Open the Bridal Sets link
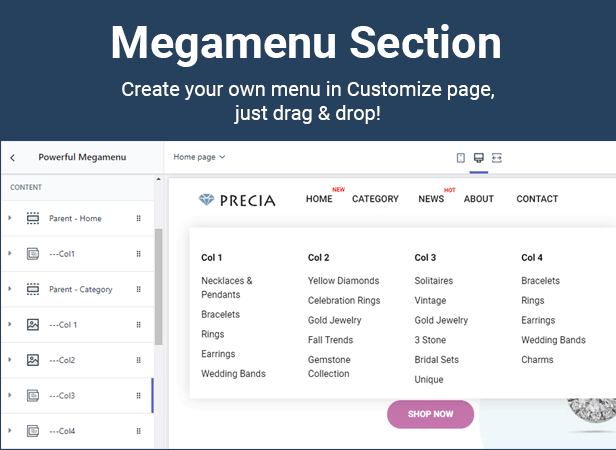The width and height of the screenshot is (616, 450). (x=436, y=360)
